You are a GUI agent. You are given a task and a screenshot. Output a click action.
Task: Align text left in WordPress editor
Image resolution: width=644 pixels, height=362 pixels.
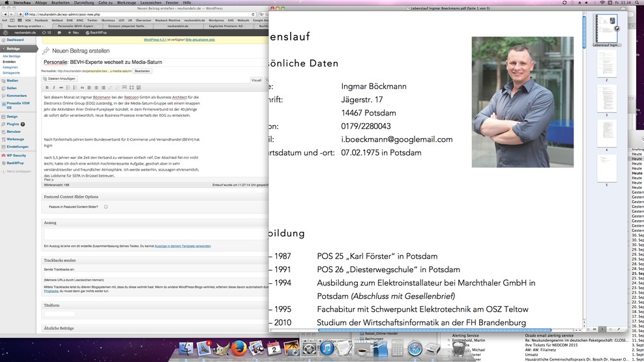coord(89,87)
